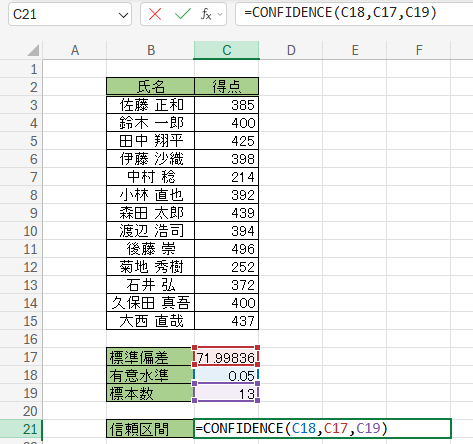Select row 7 header

click(21, 177)
